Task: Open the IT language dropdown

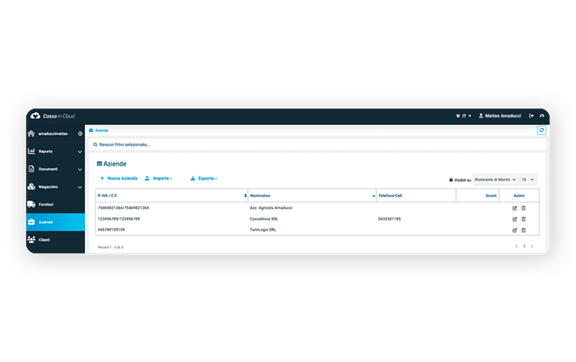Action: pos(464,116)
